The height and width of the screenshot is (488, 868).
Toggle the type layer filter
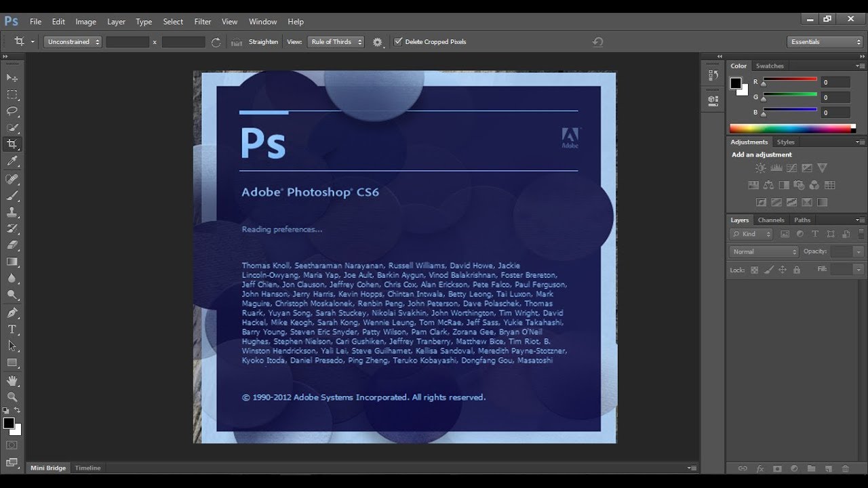tap(815, 234)
